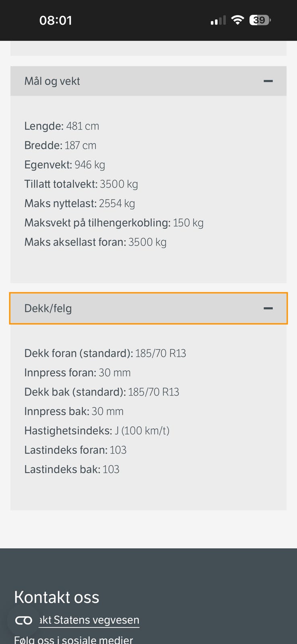Tap the Egenvekt 946 kg row
Screen dimensions: 297x644
pyautogui.click(x=64, y=165)
